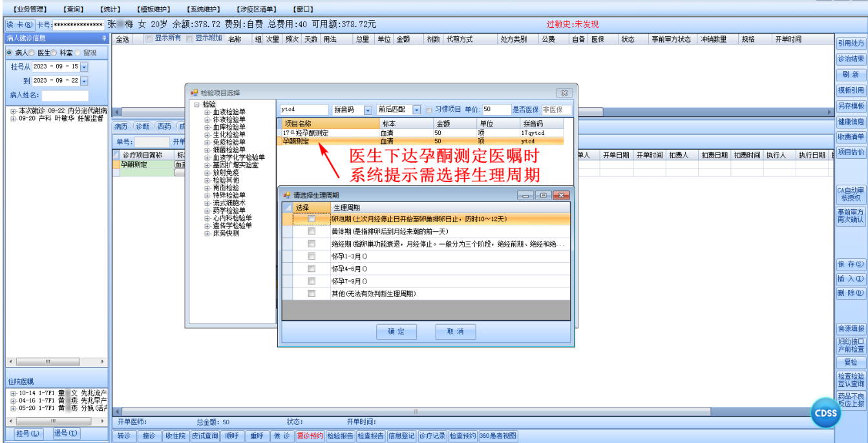Toggle the 显示所有 checkbox

click(149, 39)
